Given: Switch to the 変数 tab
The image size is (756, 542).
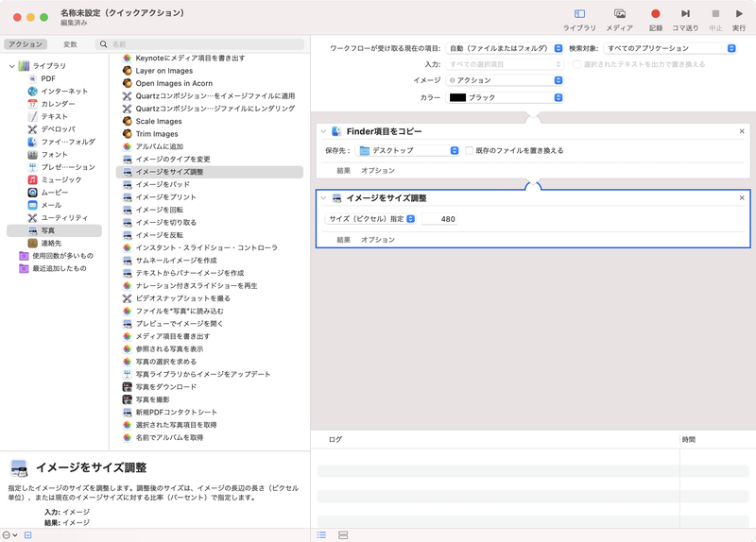Looking at the screenshot, I should (70, 44).
